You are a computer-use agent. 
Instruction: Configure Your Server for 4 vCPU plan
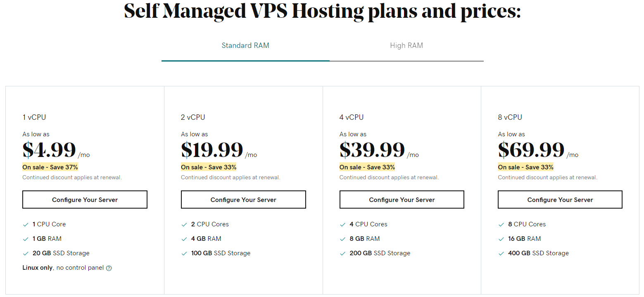coord(402,200)
